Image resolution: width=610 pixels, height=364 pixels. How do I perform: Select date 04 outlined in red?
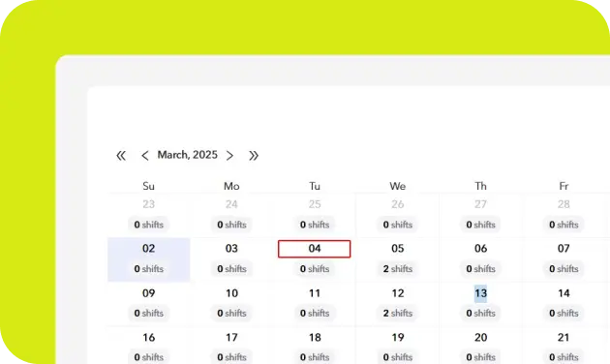pos(315,249)
